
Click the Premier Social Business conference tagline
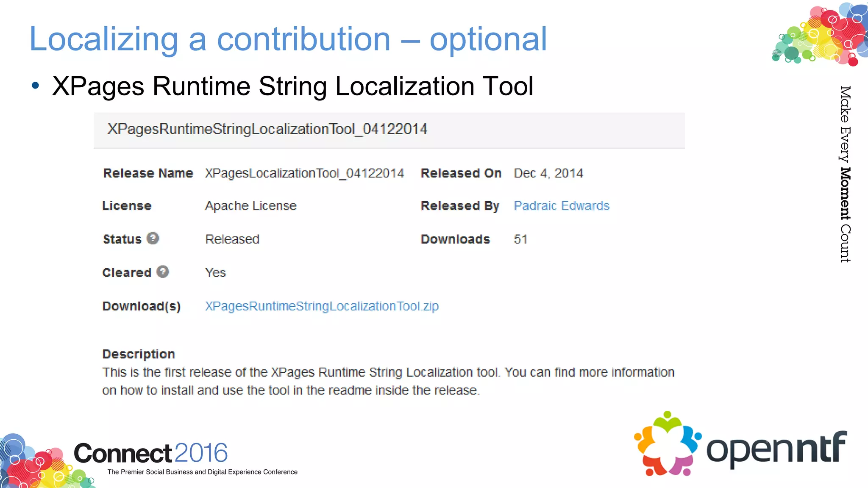203,472
